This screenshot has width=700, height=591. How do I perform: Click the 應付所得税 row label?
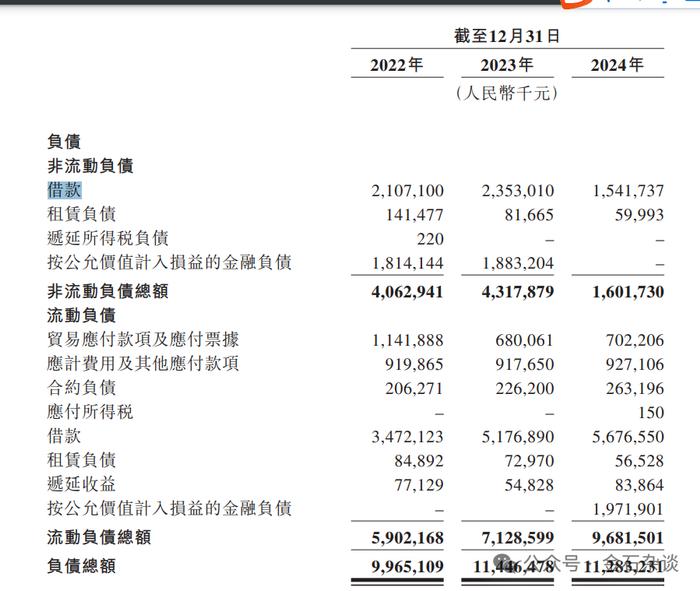pyautogui.click(x=90, y=412)
